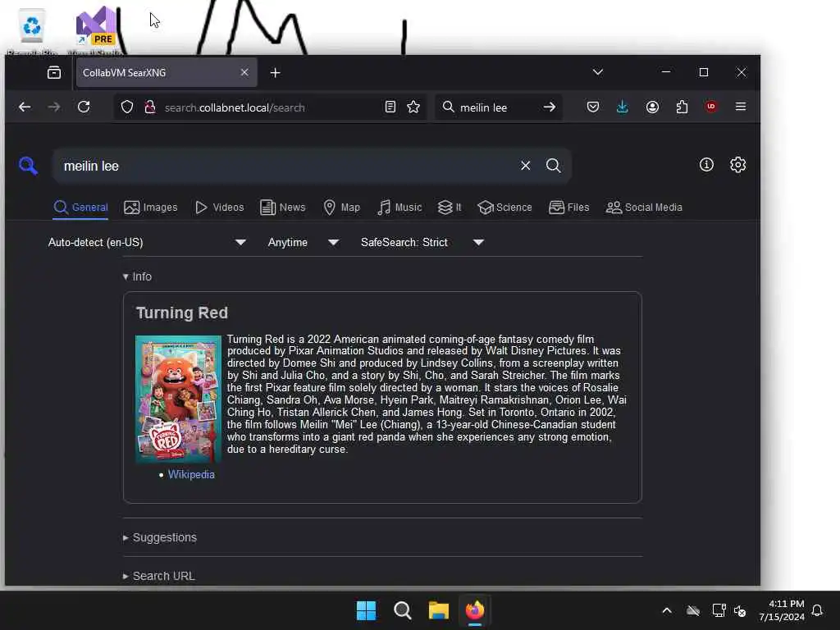Image resolution: width=840 pixels, height=630 pixels.
Task: Expand the Suggestions section
Action: pyautogui.click(x=160, y=537)
